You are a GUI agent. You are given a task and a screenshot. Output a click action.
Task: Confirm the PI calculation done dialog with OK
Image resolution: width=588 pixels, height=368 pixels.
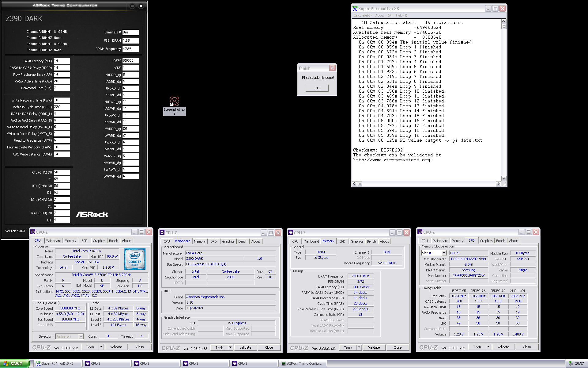tap(317, 88)
